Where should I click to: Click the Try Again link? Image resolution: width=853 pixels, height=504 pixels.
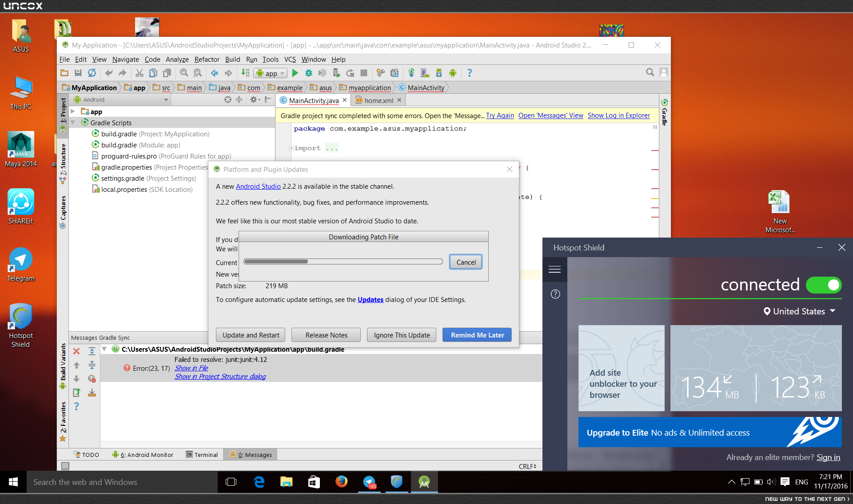[500, 115]
